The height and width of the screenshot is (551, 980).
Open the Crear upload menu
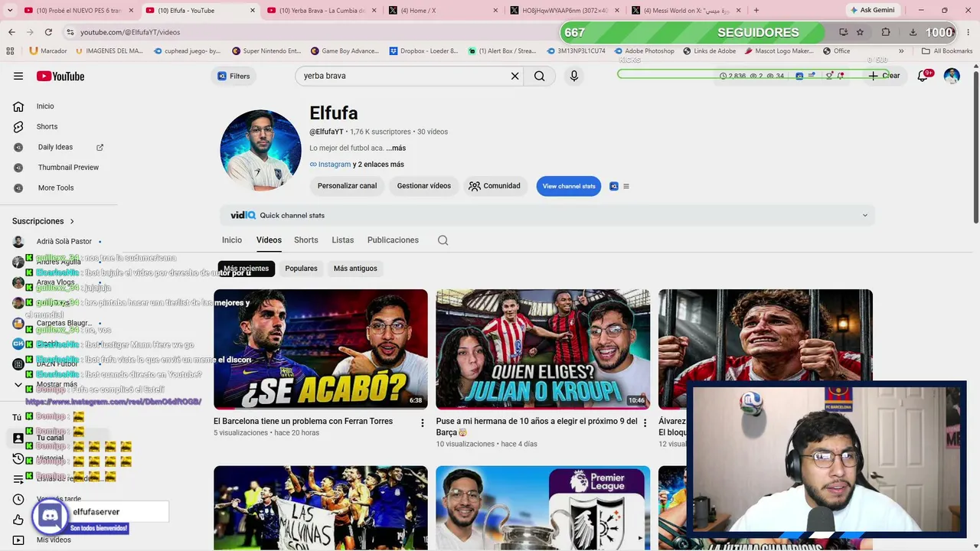pyautogui.click(x=884, y=76)
